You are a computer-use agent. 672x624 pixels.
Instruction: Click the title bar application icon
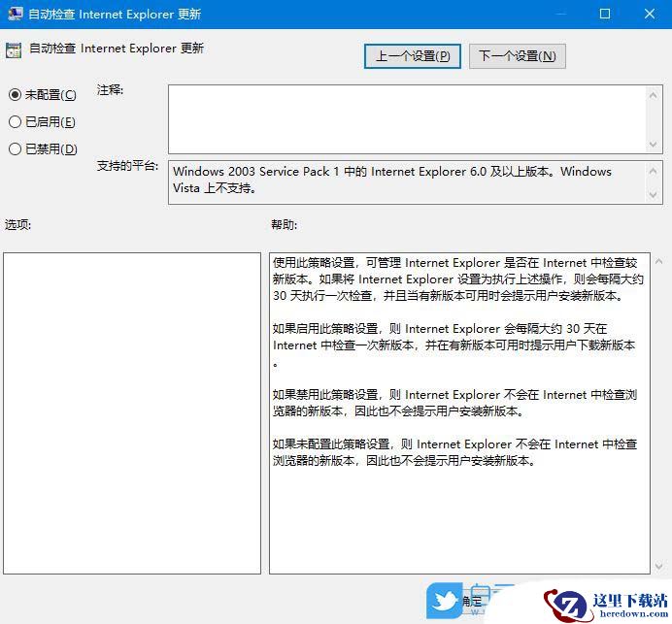(15, 14)
